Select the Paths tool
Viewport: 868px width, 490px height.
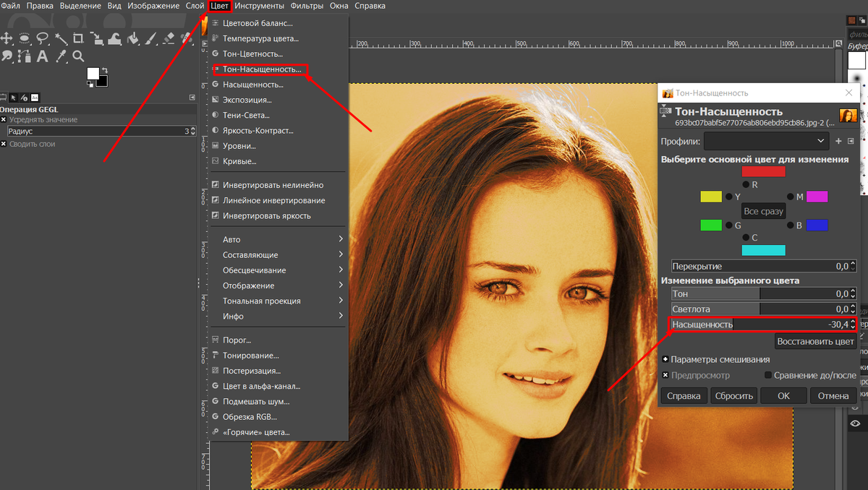click(25, 56)
